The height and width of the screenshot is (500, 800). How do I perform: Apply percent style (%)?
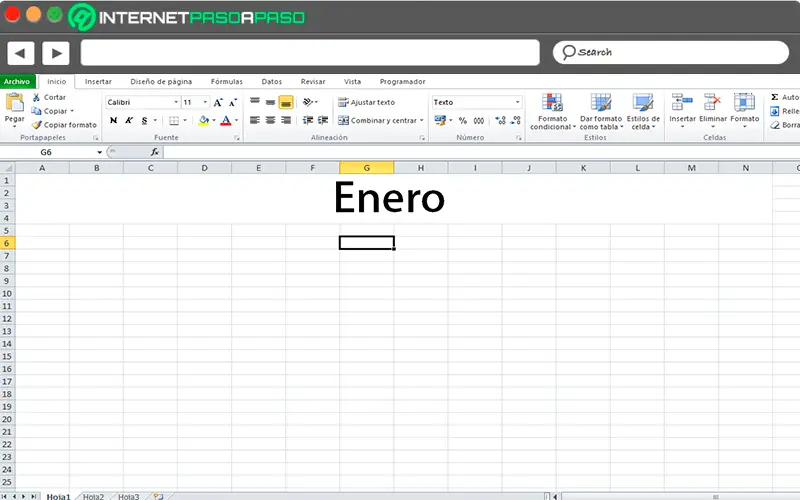[x=463, y=120]
